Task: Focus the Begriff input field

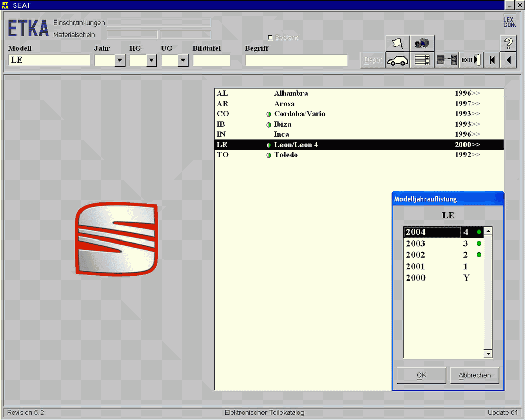Action: [x=296, y=61]
